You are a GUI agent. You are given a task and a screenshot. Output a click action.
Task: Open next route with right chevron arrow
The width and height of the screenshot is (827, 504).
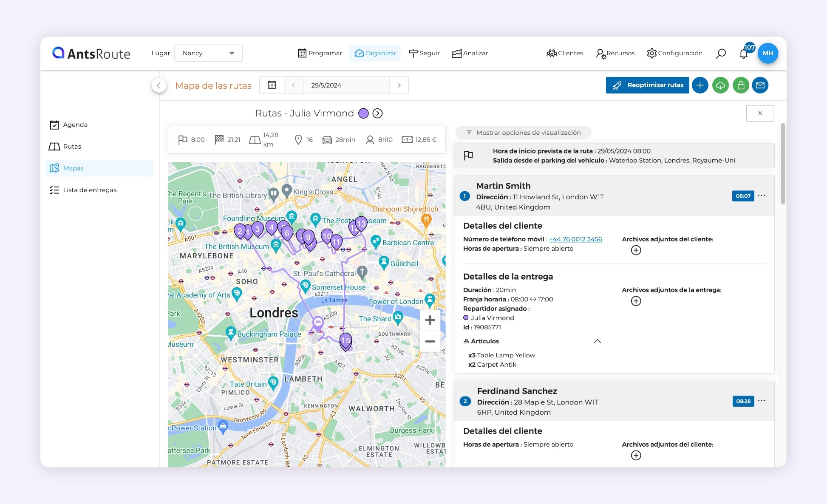coord(377,113)
